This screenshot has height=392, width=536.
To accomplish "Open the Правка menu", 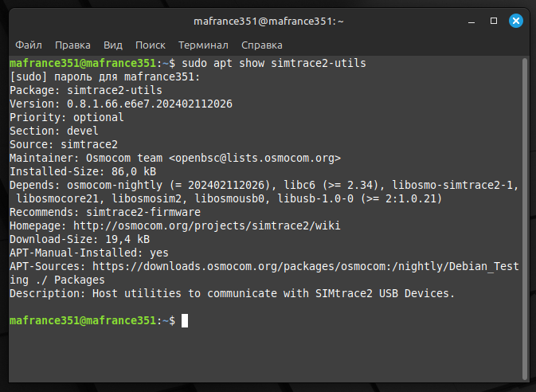I will [x=72, y=45].
